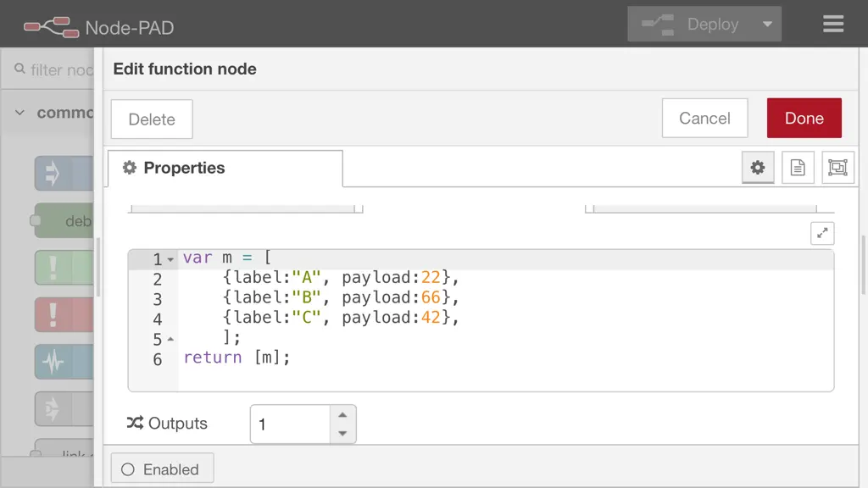This screenshot has height=488, width=868.
Task: Open node properties gear icon
Action: point(758,167)
